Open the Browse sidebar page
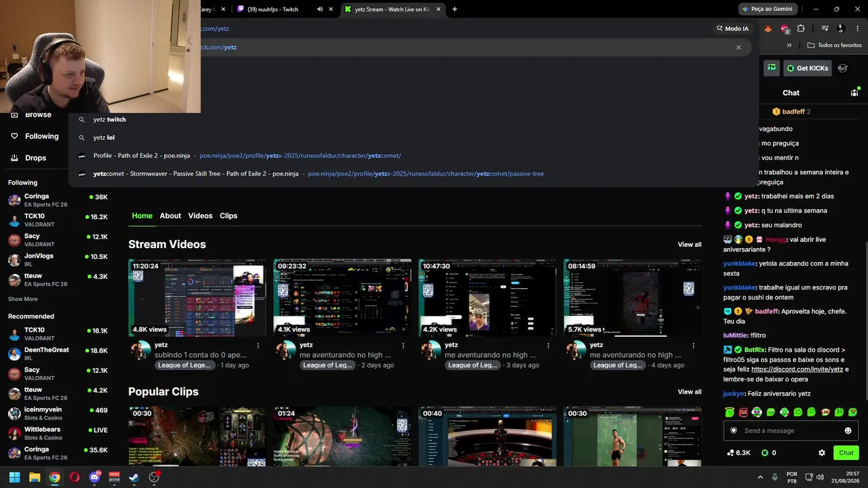The height and width of the screenshot is (488, 868). (x=31, y=115)
